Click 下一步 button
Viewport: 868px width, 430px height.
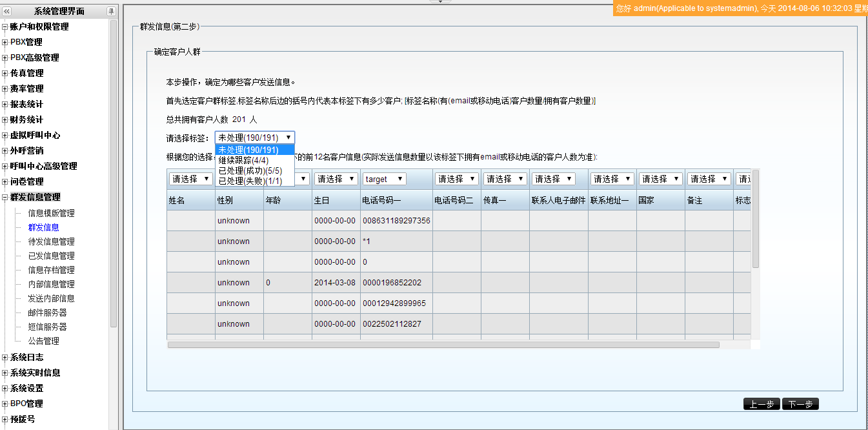[x=800, y=404]
